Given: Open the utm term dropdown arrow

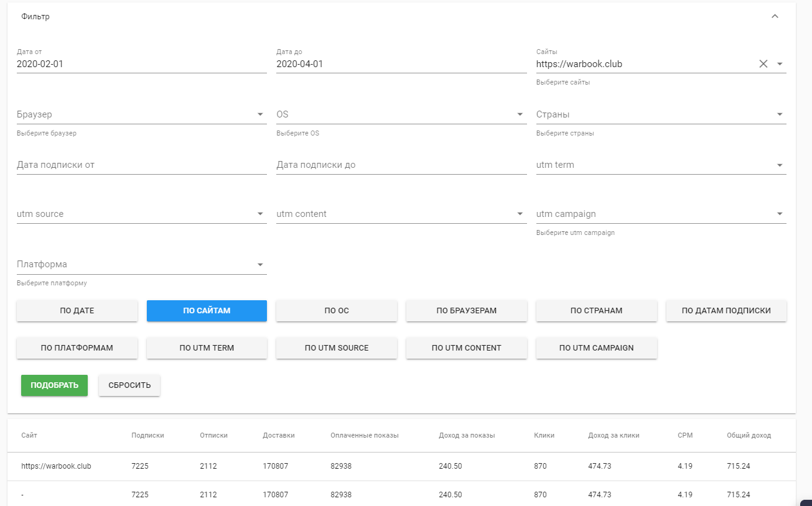Looking at the screenshot, I should 780,165.
